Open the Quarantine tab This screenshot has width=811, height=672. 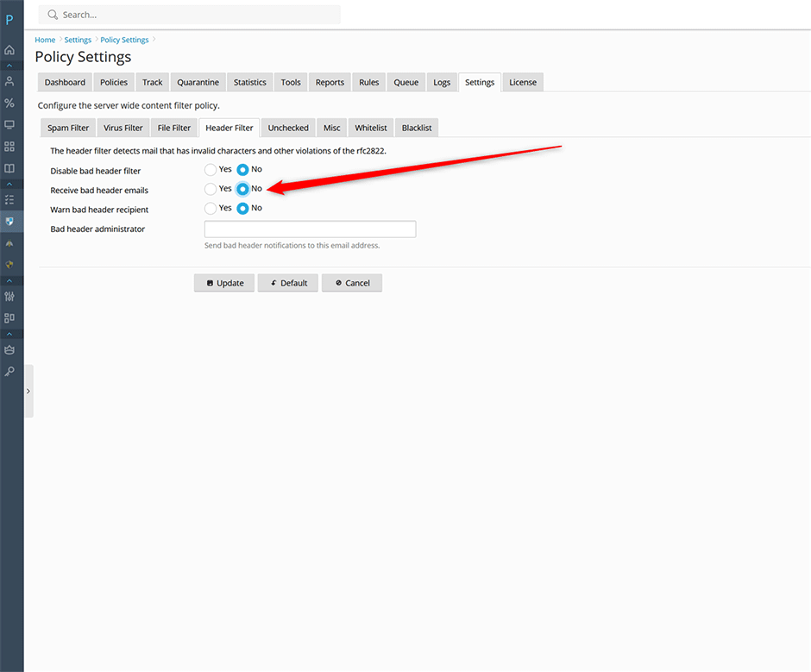198,82
